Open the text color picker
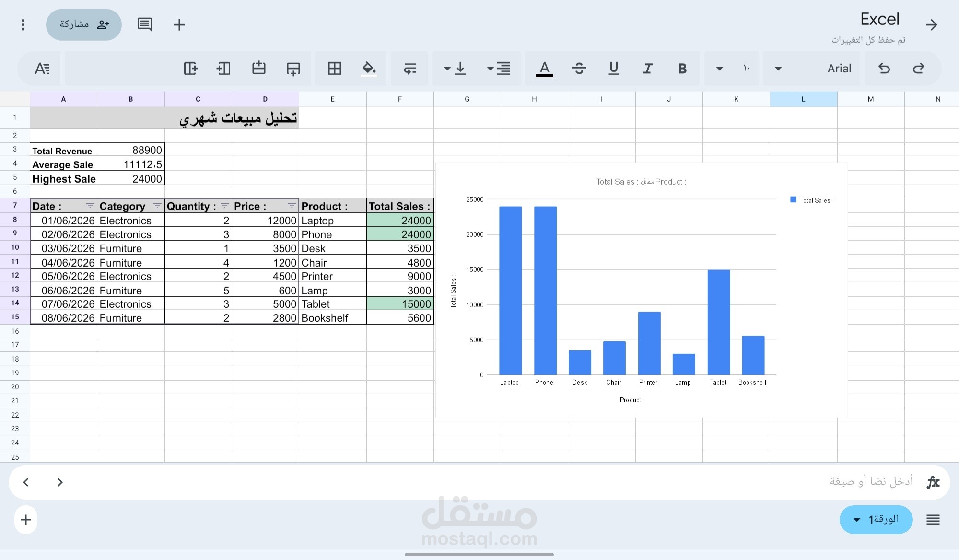The width and height of the screenshot is (959, 560). point(544,69)
